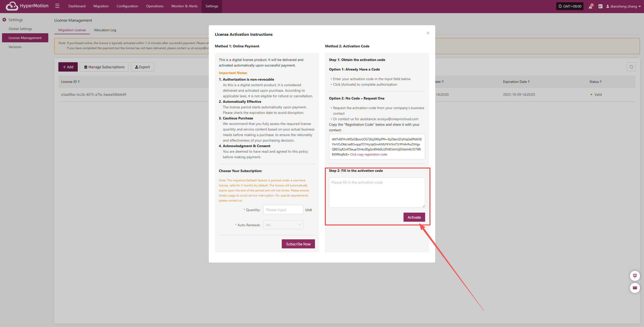Open the chatbot assistant floating icon

(x=635, y=276)
